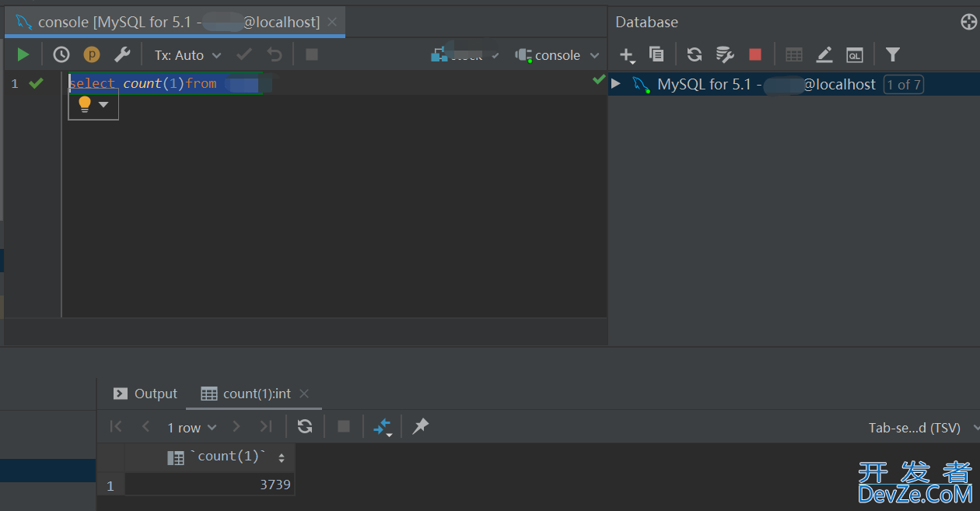Click the Rollback arrow icon
The width and height of the screenshot is (980, 511).
[275, 54]
